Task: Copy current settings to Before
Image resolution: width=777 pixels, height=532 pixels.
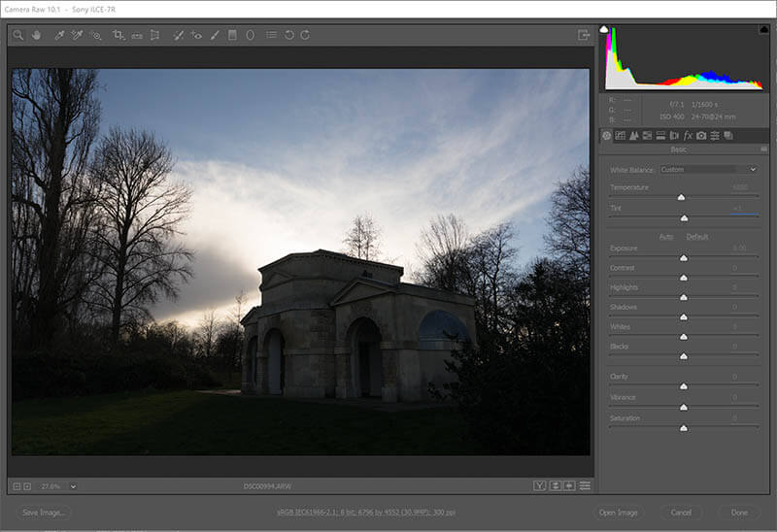Action: coord(569,486)
